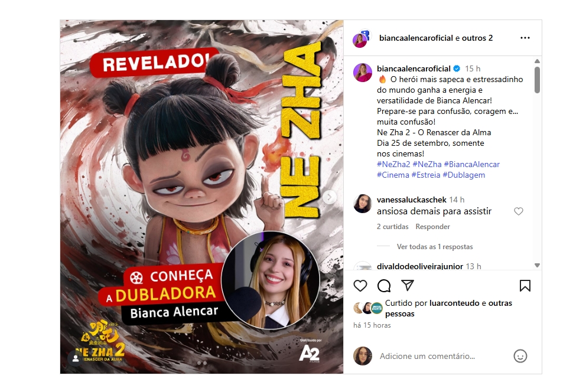The height and width of the screenshot is (392, 586).
Task: Expand Ver todas as 1 respostas
Action: [435, 247]
